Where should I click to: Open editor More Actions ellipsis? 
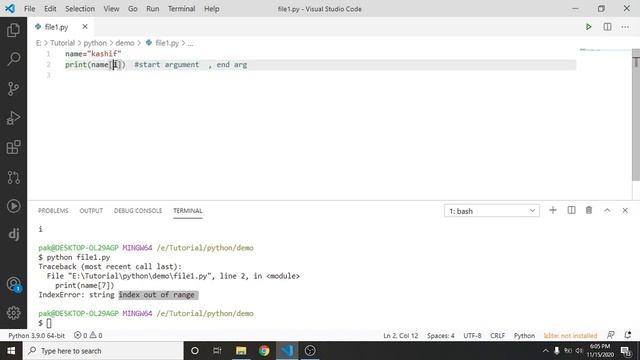coord(625,27)
